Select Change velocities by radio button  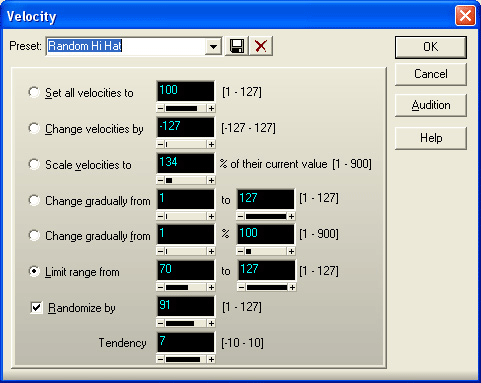click(x=34, y=128)
